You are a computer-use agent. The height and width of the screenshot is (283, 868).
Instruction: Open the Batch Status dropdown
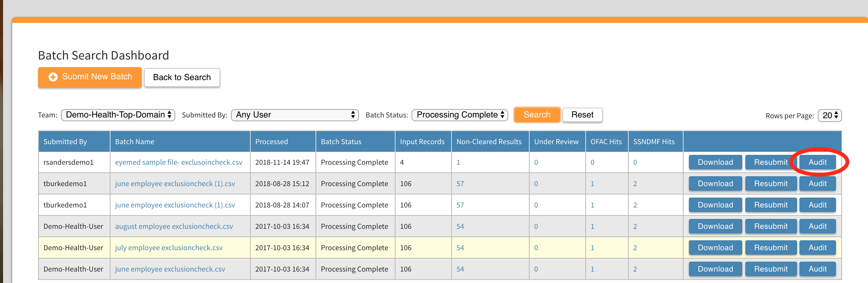click(x=460, y=115)
